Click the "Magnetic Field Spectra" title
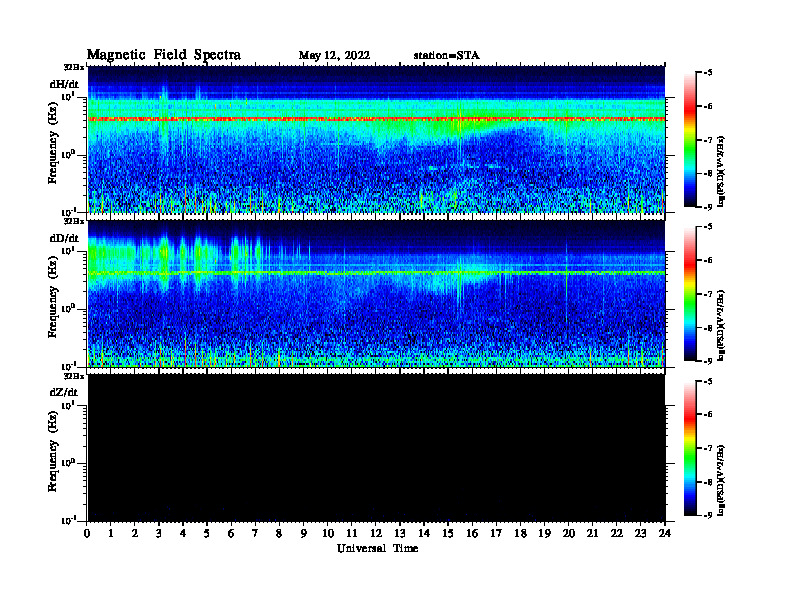Screen dimensions: 792x612 pyautogui.click(x=164, y=55)
